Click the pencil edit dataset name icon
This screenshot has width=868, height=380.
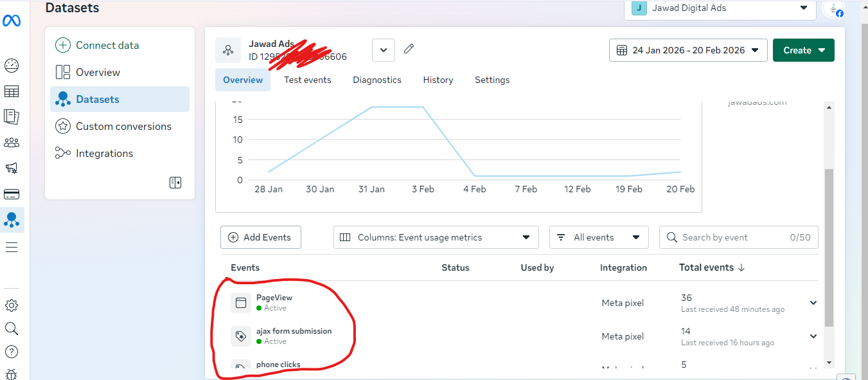[x=409, y=50]
